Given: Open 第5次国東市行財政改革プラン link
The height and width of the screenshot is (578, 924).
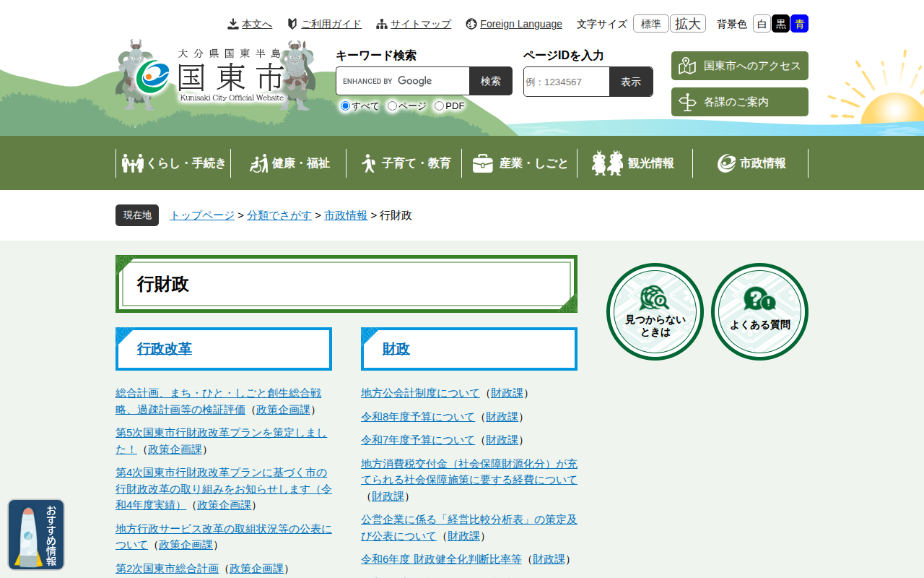Looking at the screenshot, I should point(221,441).
